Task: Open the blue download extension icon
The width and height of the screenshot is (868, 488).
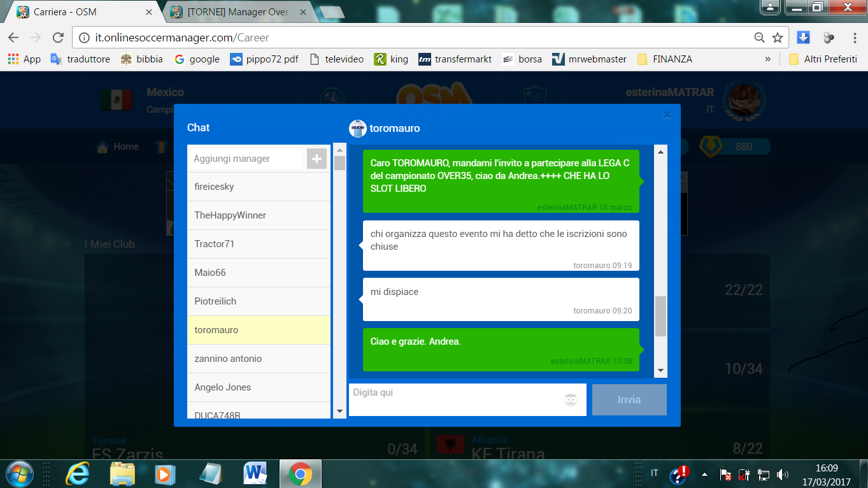Action: tap(803, 38)
